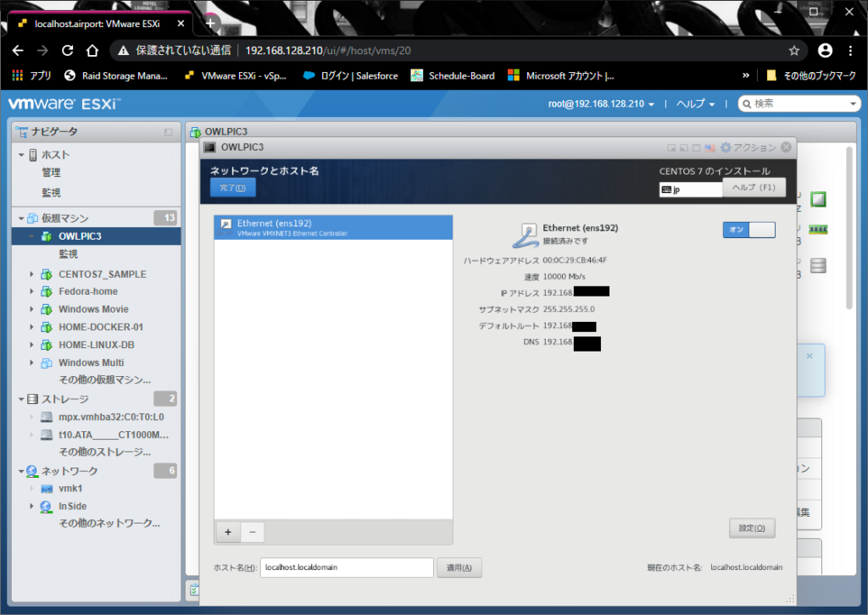This screenshot has width=868, height=615.
Task: Reload the ESXi page
Action: click(68, 50)
